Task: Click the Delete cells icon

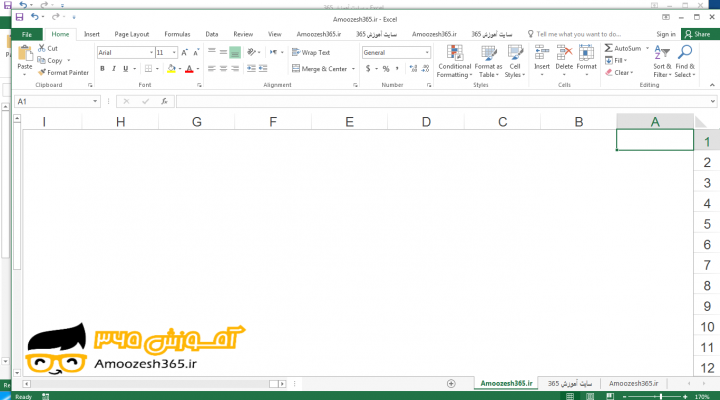Action: click(564, 53)
